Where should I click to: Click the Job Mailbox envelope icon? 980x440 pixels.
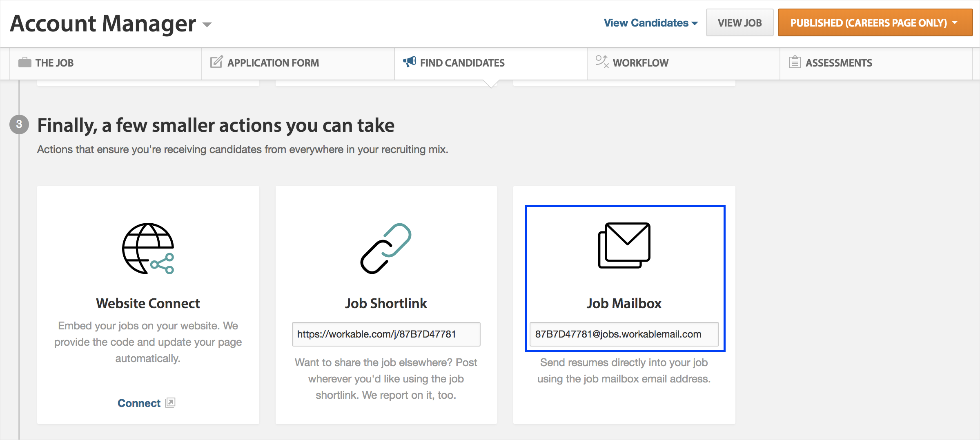pyautogui.click(x=624, y=245)
